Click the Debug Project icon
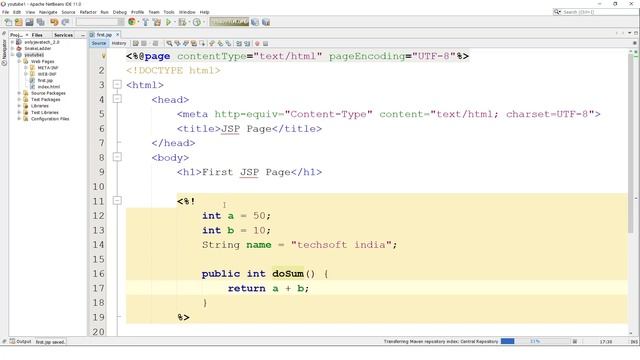 182,22
